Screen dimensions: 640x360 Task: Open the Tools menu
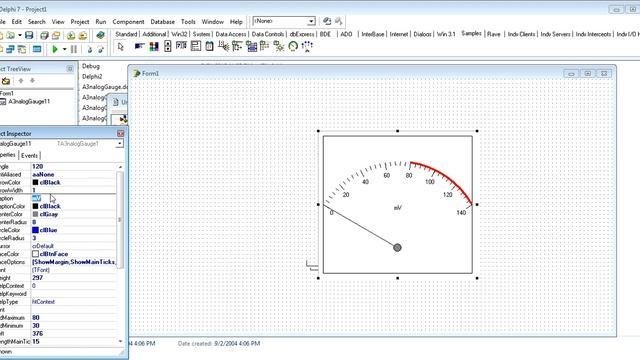pos(188,22)
